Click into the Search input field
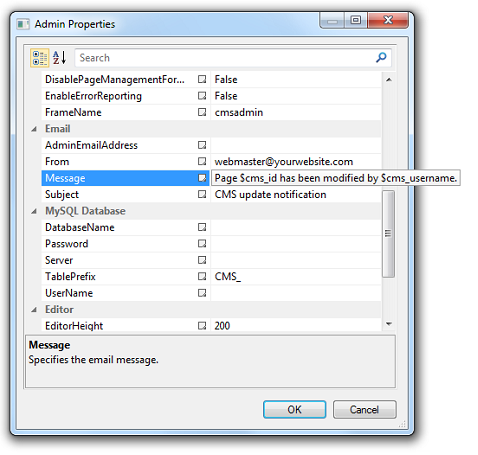This screenshot has height=455, width=478. (225, 58)
